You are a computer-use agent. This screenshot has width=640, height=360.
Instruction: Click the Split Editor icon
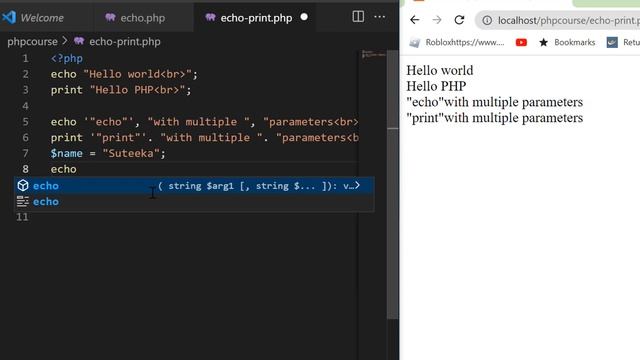pyautogui.click(x=358, y=17)
